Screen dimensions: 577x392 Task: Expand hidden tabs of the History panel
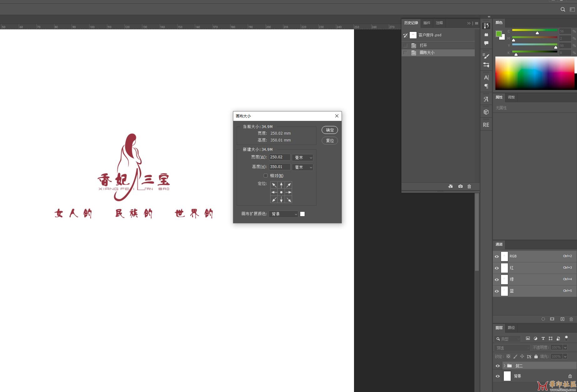click(x=468, y=23)
